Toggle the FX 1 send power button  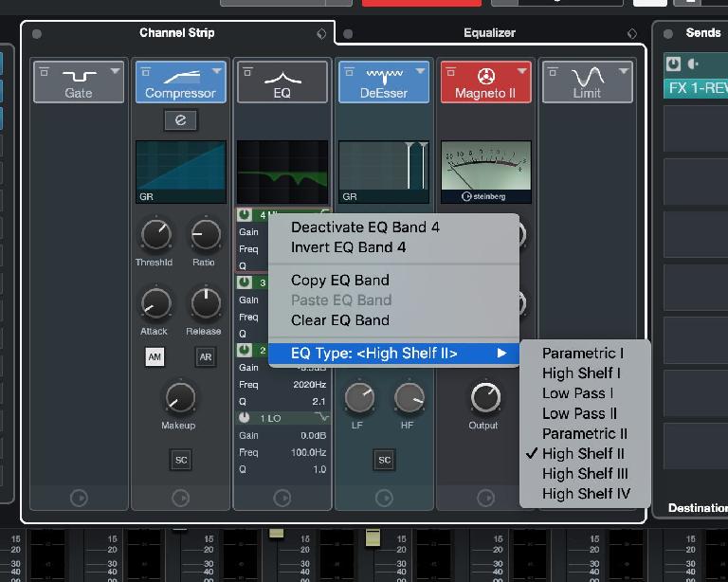(x=673, y=64)
